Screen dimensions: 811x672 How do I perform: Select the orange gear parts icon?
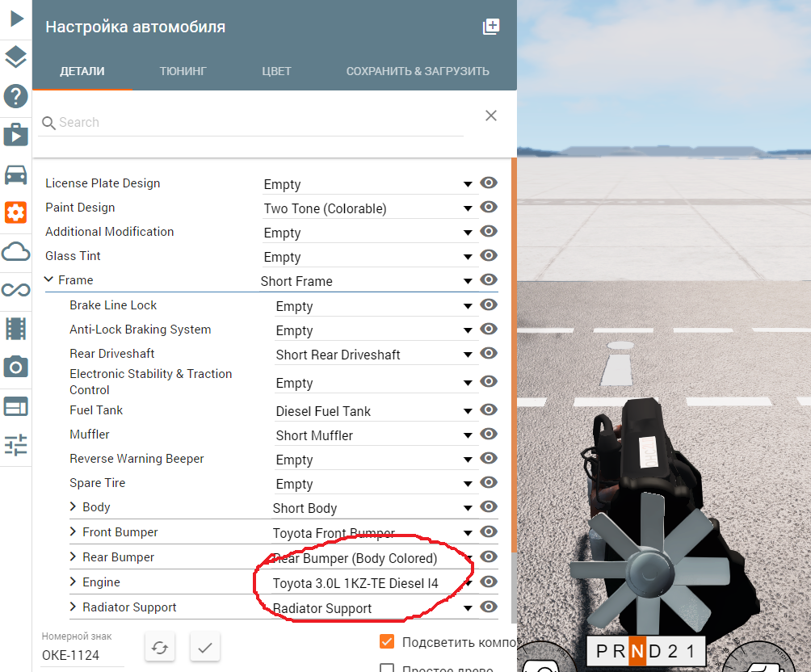coord(16,212)
